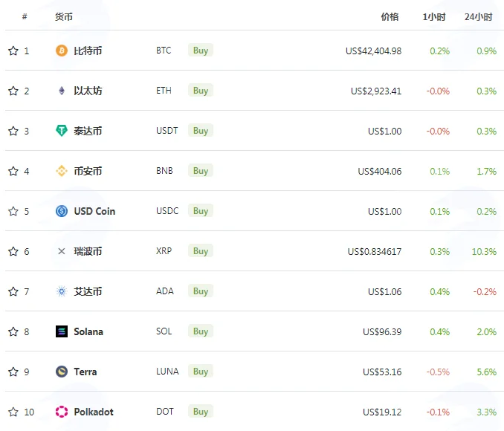Toggle the favorite star for Terra
This screenshot has height=431, width=504.
point(13,372)
